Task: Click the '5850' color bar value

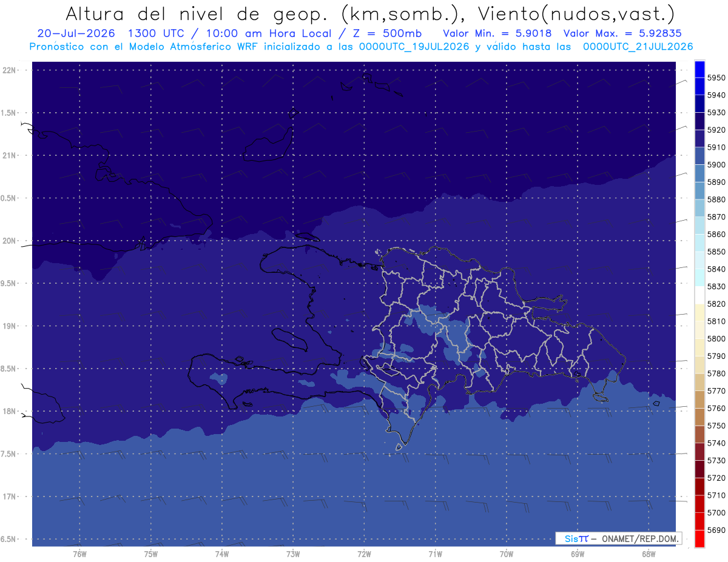Action: [x=717, y=252]
